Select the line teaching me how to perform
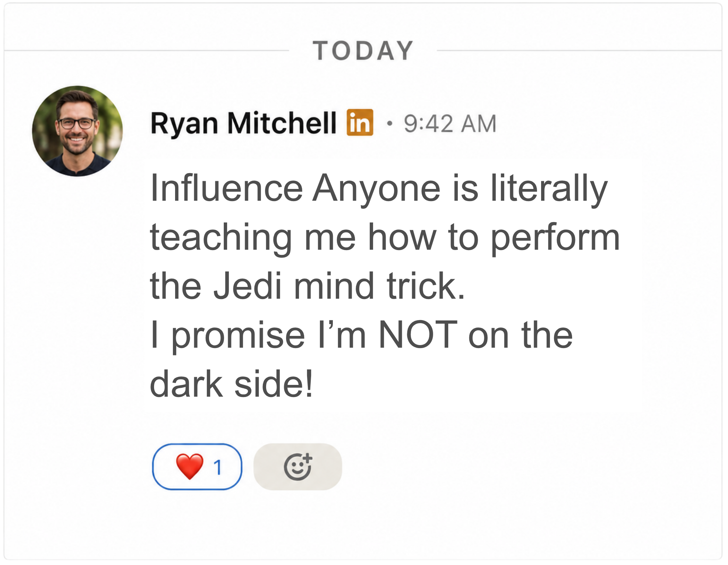The height and width of the screenshot is (565, 728). tap(385, 238)
